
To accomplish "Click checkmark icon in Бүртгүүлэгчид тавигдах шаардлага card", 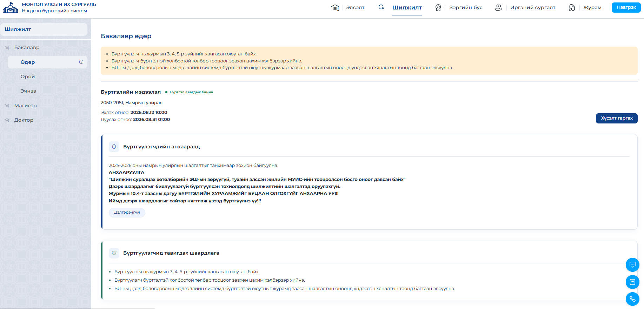I will coord(114,253).
